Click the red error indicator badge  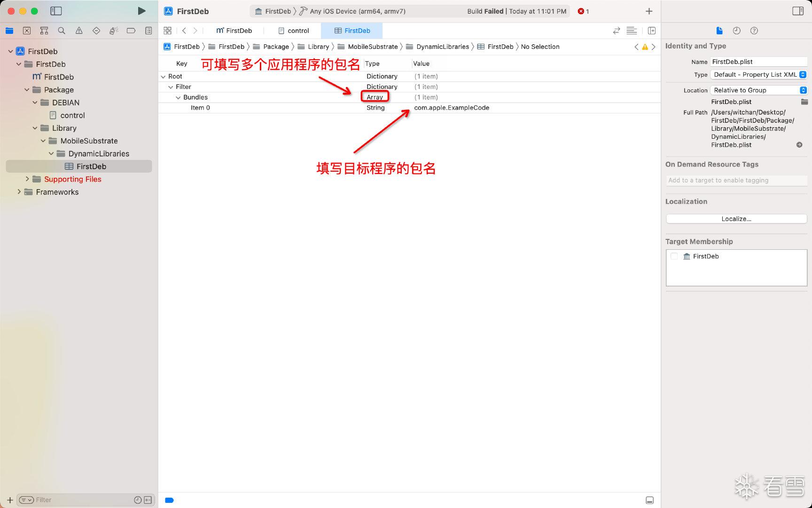583,11
